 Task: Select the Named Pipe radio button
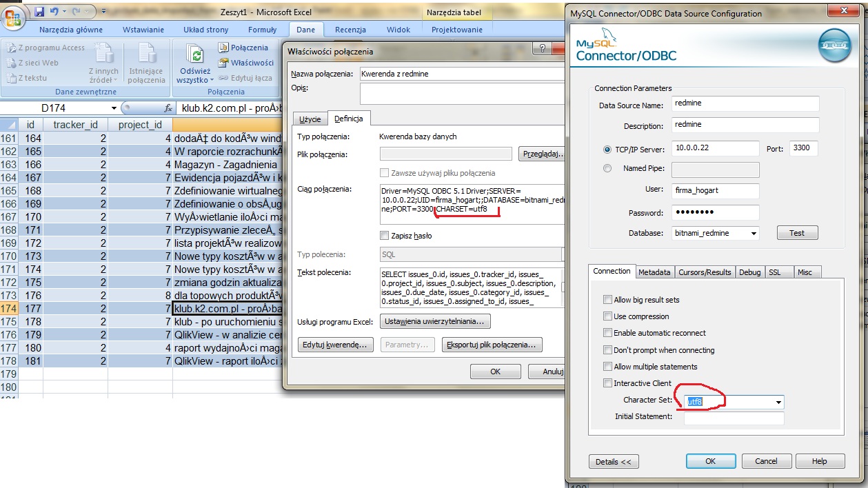click(607, 167)
